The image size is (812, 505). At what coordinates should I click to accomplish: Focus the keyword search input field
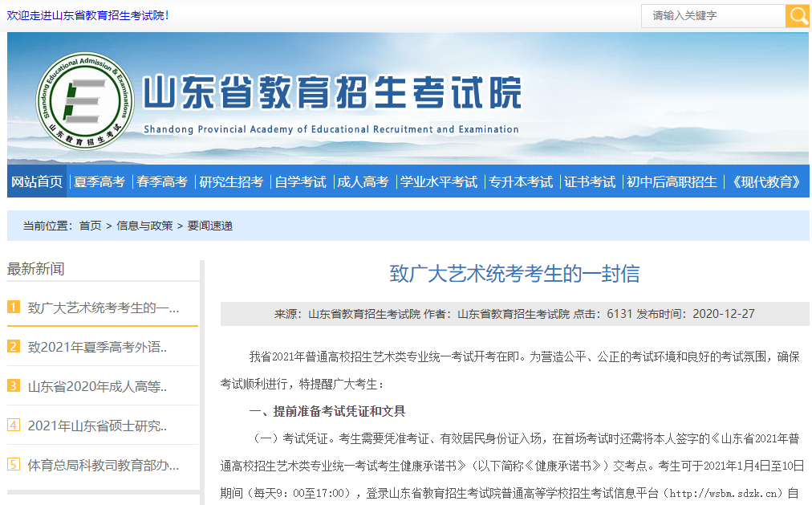point(713,15)
